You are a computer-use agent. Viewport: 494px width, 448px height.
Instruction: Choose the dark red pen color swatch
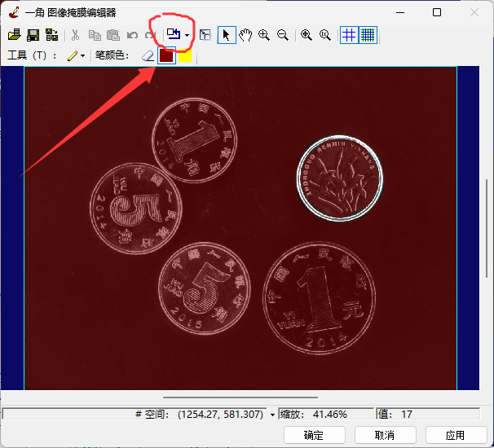click(166, 55)
